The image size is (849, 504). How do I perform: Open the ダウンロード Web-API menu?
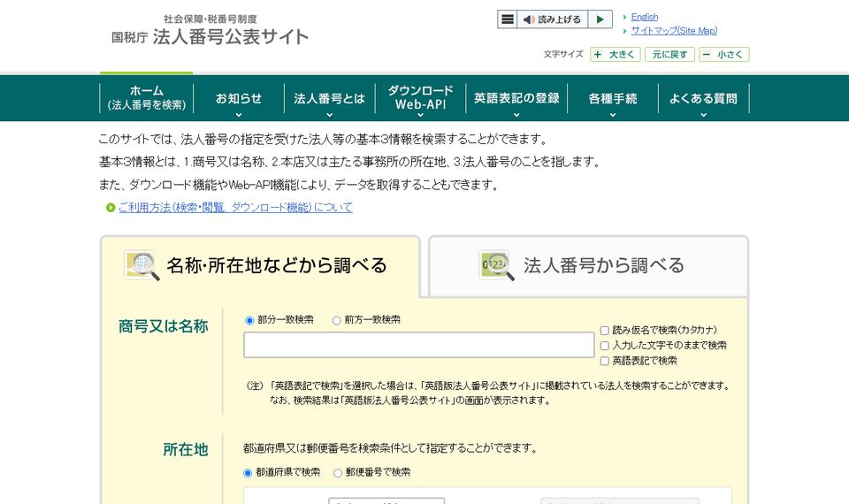(420, 97)
